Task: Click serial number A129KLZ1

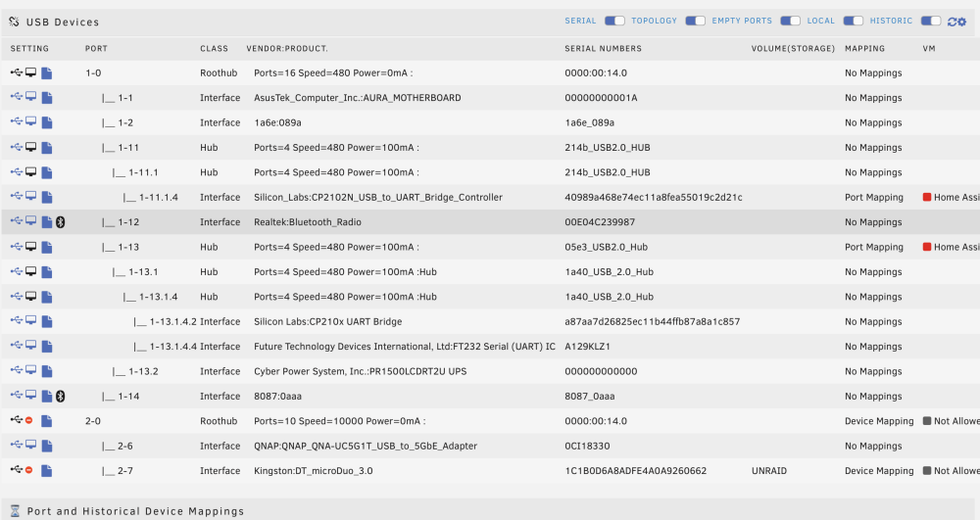Action: tap(587, 347)
